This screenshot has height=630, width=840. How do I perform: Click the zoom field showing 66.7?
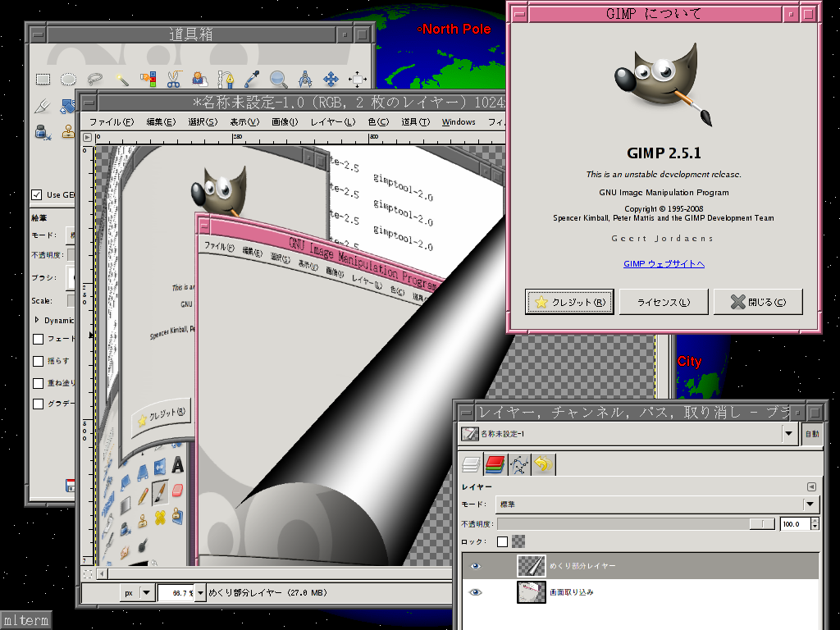[x=177, y=593]
